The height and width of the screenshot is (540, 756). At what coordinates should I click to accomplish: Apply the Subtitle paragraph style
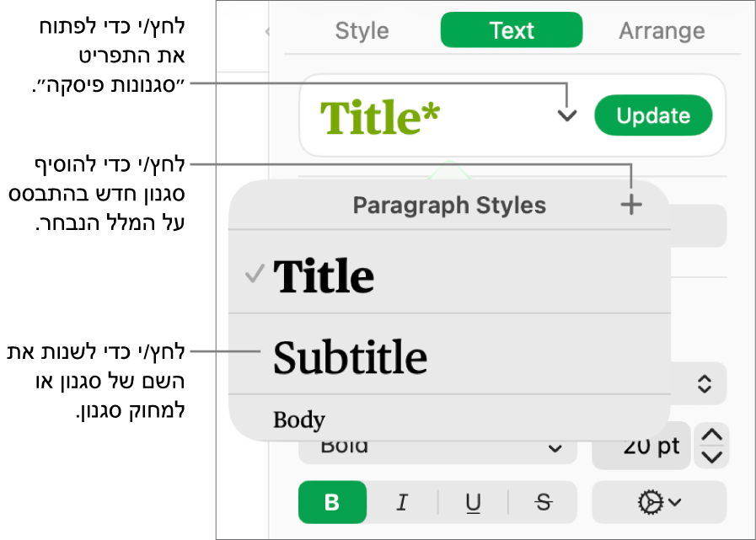pos(350,357)
